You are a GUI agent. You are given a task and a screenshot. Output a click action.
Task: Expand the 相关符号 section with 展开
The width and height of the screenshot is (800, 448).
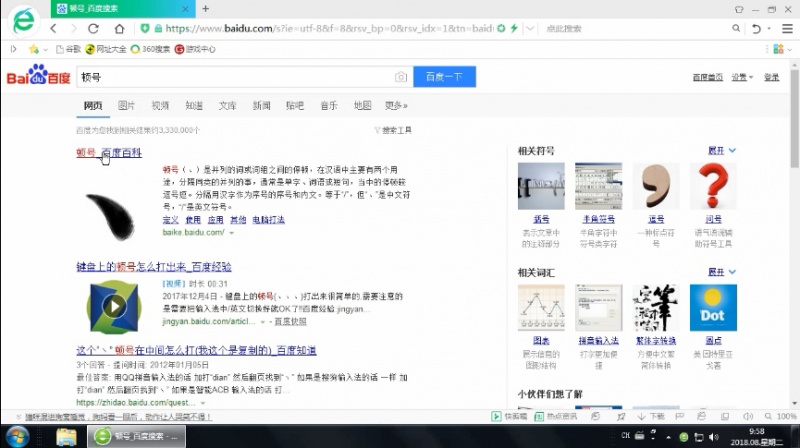pyautogui.click(x=721, y=151)
